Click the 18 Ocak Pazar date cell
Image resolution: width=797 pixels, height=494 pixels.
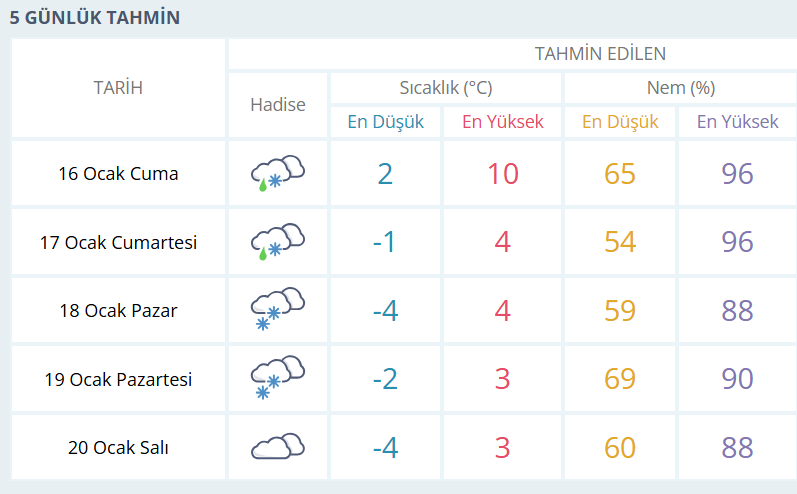coord(118,310)
